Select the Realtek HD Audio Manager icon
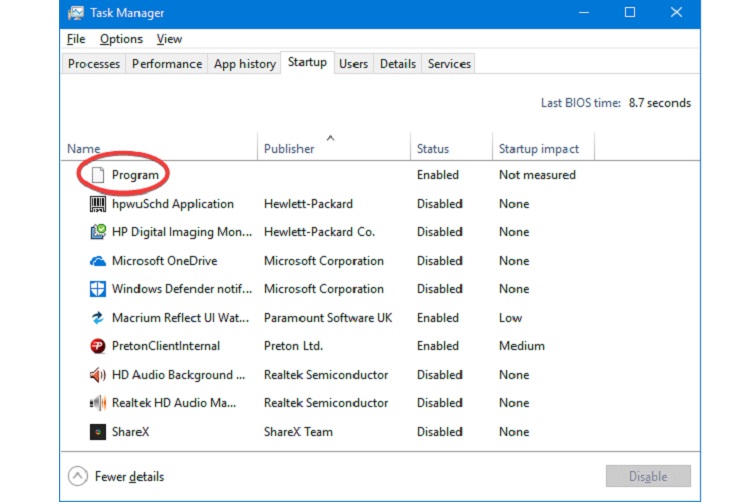This screenshot has width=750, height=503. point(98,403)
